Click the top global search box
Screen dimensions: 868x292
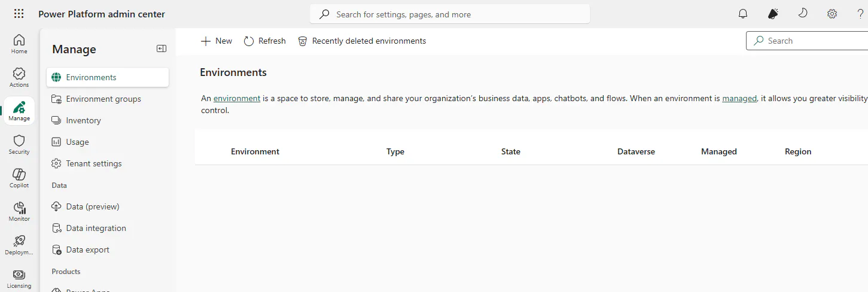(x=450, y=14)
